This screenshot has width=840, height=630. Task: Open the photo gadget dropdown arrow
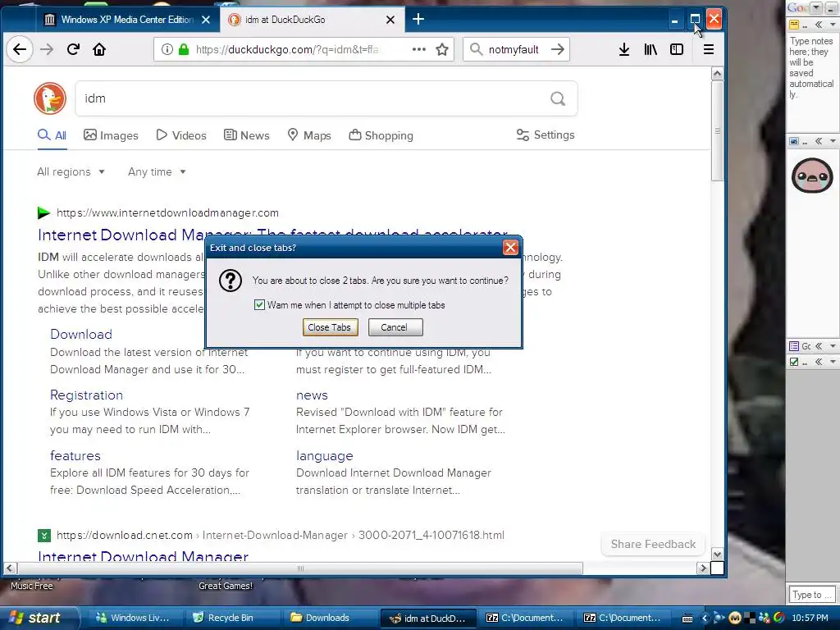pos(832,141)
